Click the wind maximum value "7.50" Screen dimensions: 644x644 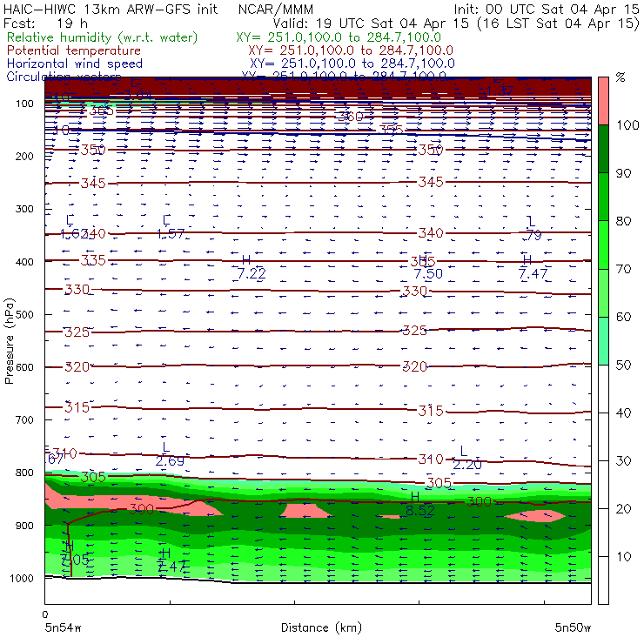(428, 273)
